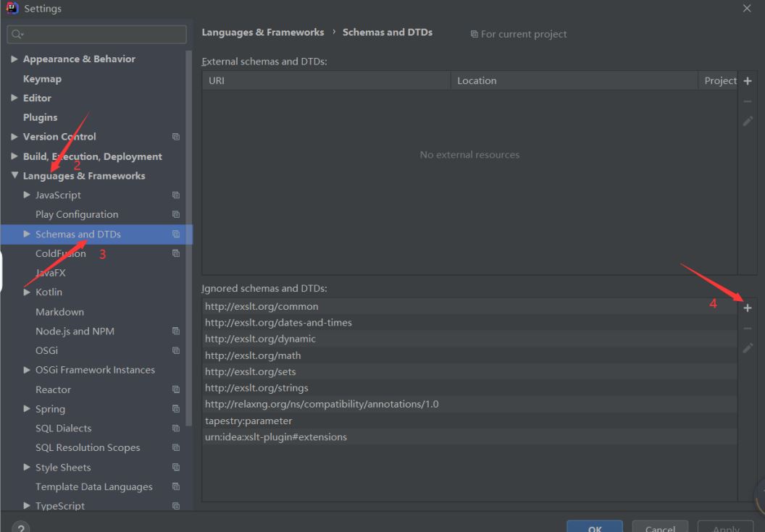
Task: Remove selected external schema minus icon
Action: (x=748, y=101)
